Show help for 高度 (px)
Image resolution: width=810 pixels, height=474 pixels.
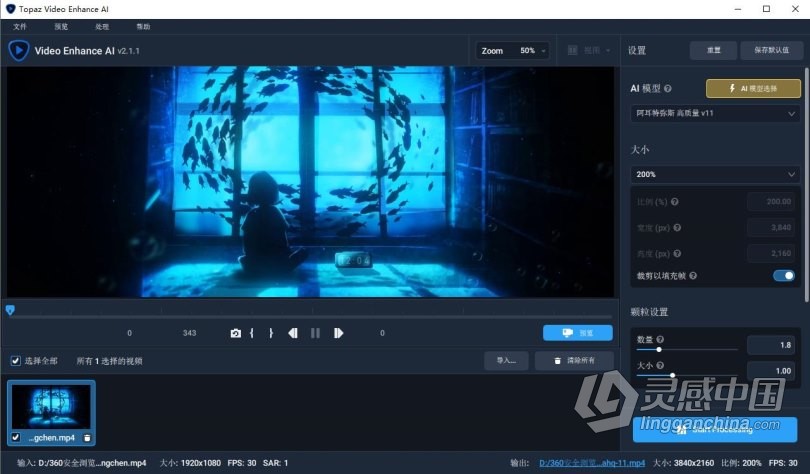pyautogui.click(x=677, y=254)
